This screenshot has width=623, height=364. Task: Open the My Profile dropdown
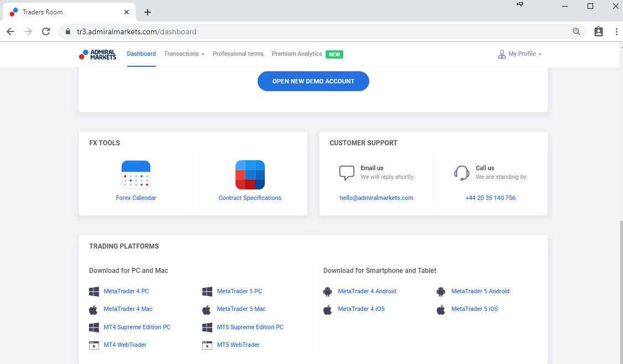tap(520, 54)
